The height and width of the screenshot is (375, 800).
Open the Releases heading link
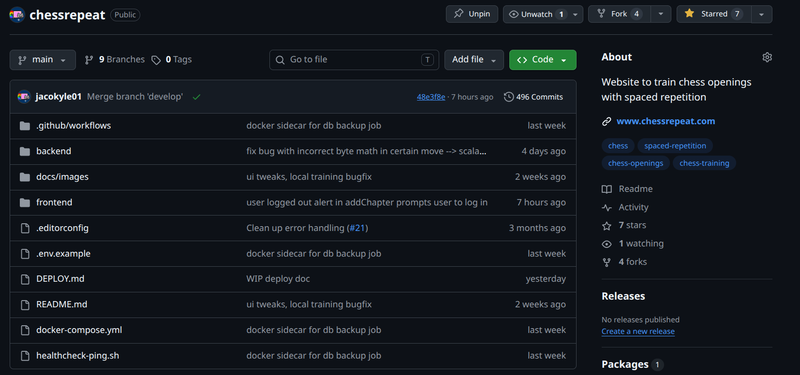pyautogui.click(x=623, y=296)
